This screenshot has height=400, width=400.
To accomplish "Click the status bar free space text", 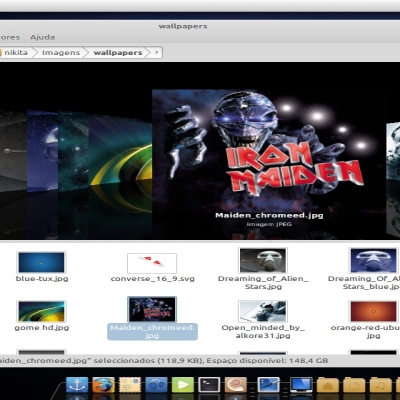I will 267,361.
